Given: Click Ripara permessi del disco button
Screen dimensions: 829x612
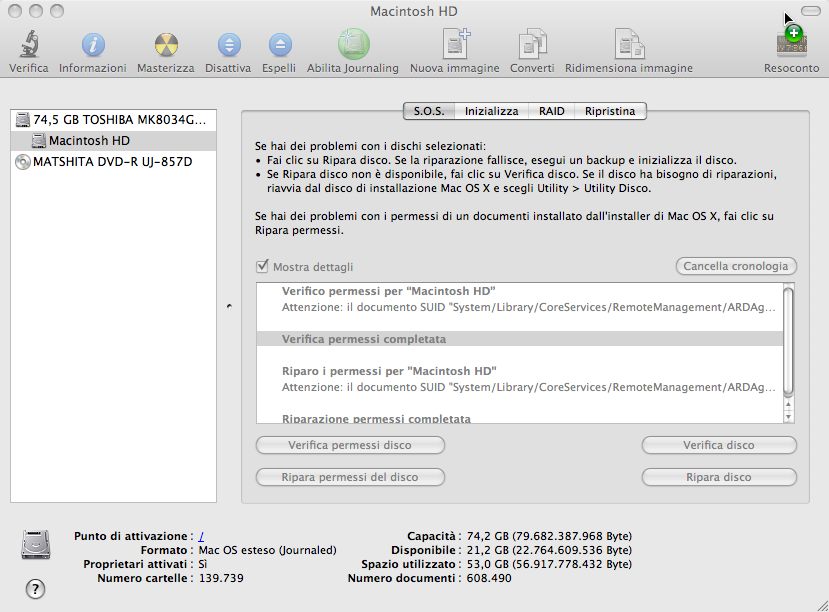Looking at the screenshot, I should pos(350,477).
